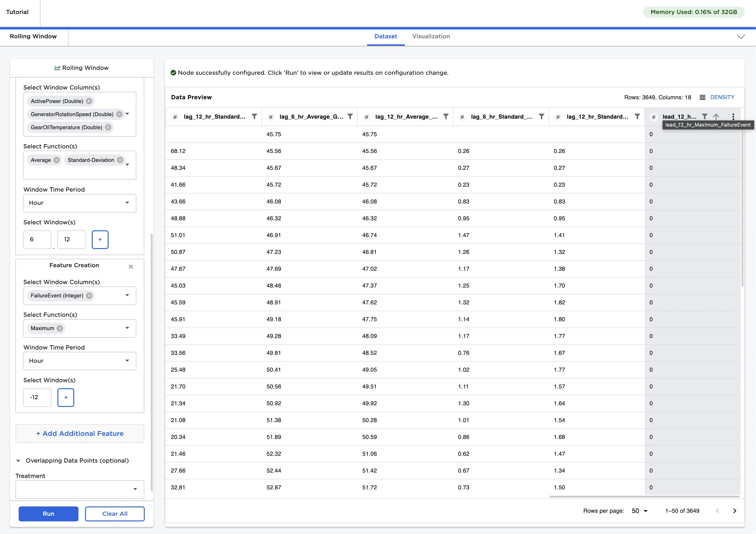This screenshot has width=756, height=534.
Task: Close the Feature Creation section
Action: (131, 267)
